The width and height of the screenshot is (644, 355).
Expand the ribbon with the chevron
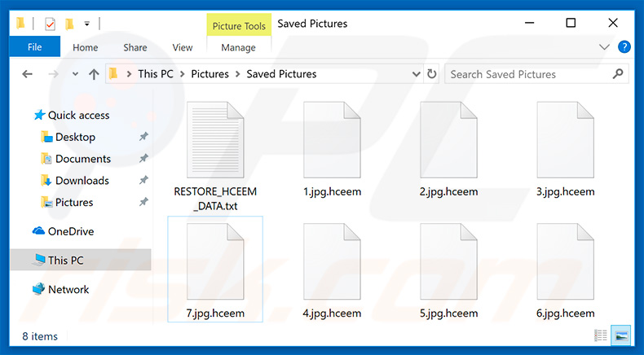pyautogui.click(x=604, y=47)
